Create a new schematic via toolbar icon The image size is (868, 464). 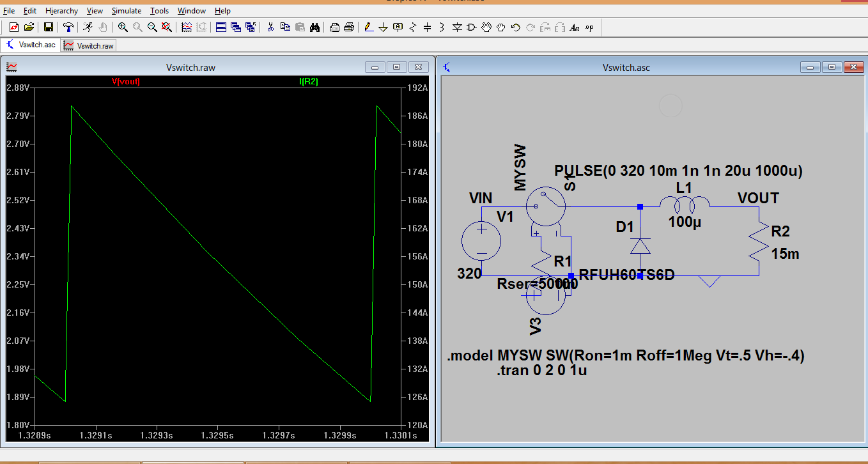14,27
